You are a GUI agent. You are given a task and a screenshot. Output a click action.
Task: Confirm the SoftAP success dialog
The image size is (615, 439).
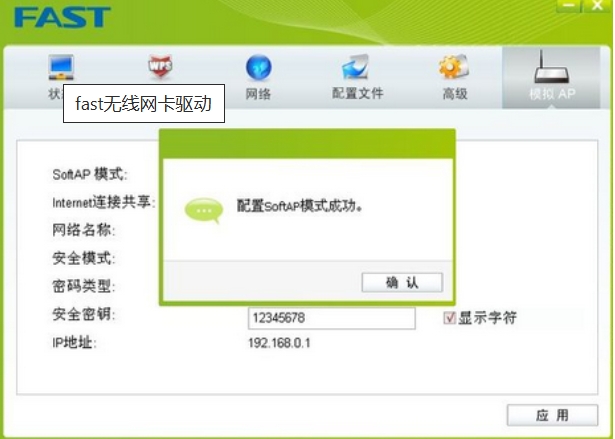tap(402, 282)
